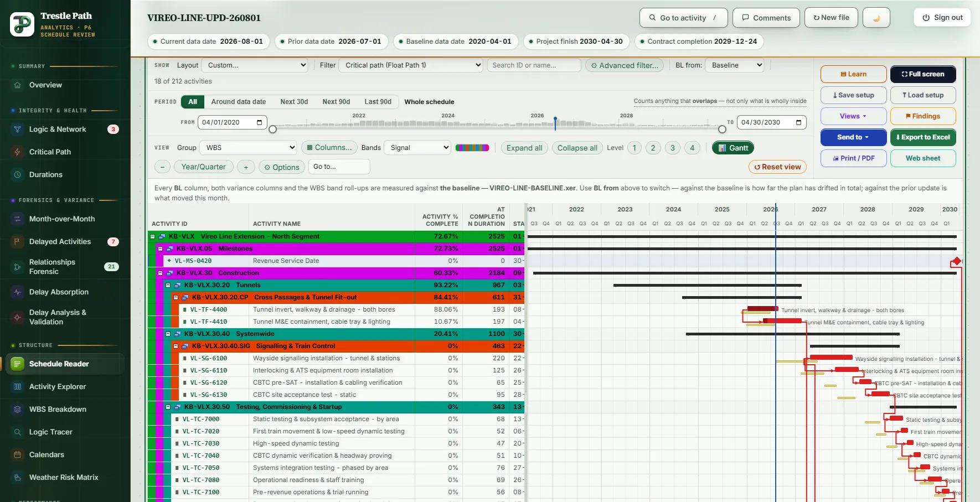The image size is (980, 502).
Task: Click the Critical Path lightning icon
Action: [x=18, y=152]
